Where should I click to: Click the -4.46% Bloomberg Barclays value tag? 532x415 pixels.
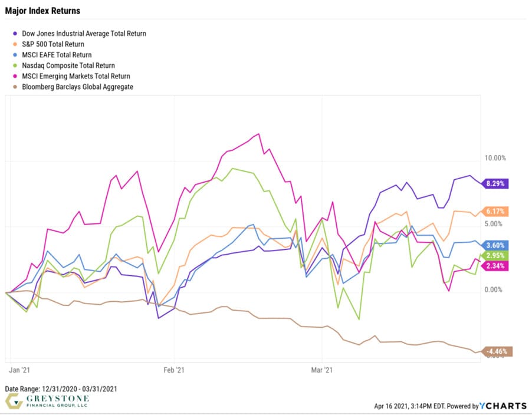pyautogui.click(x=495, y=351)
